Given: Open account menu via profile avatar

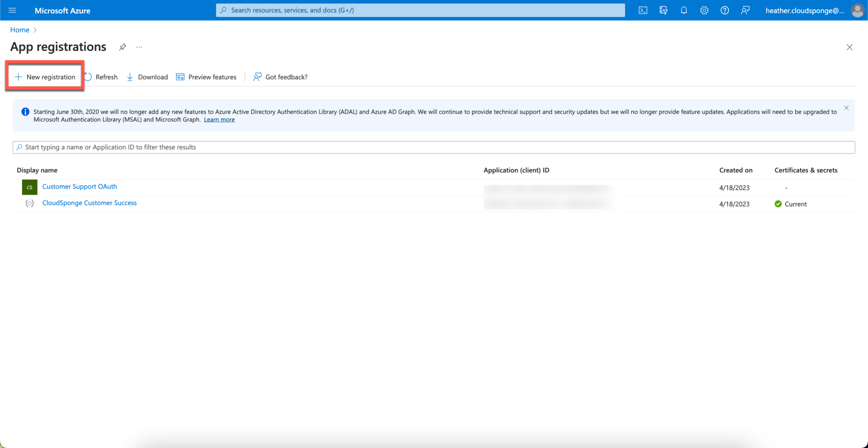Looking at the screenshot, I should pyautogui.click(x=857, y=10).
